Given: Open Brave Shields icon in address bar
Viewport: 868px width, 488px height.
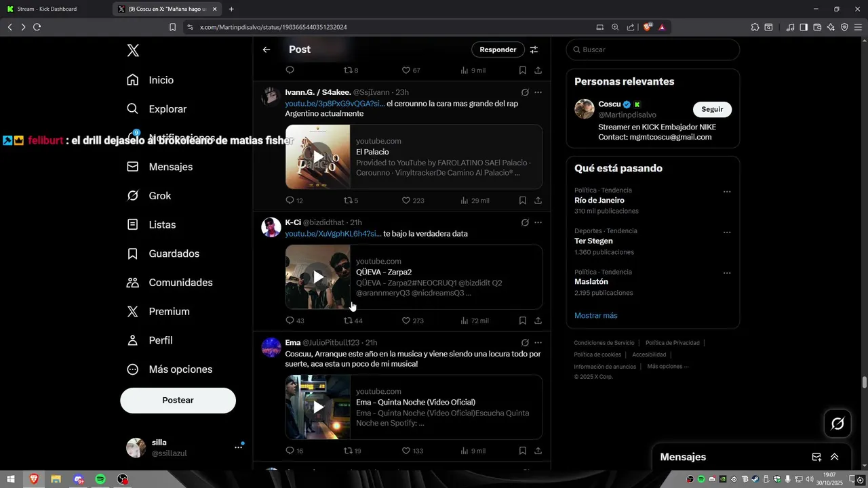Looking at the screenshot, I should point(647,27).
